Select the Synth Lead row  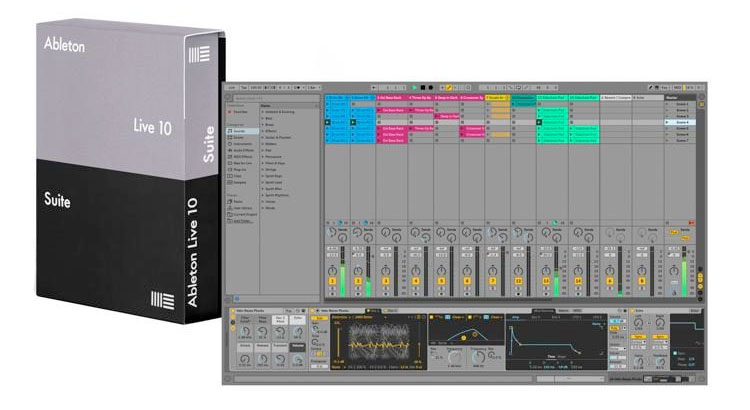[x=289, y=182]
